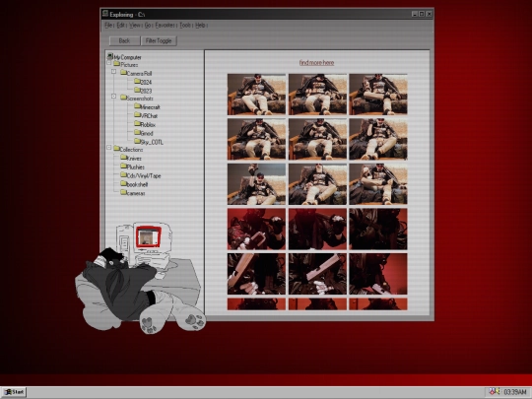Open the Edit menu
Image resolution: width=532 pixels, height=399 pixels.
coord(120,26)
